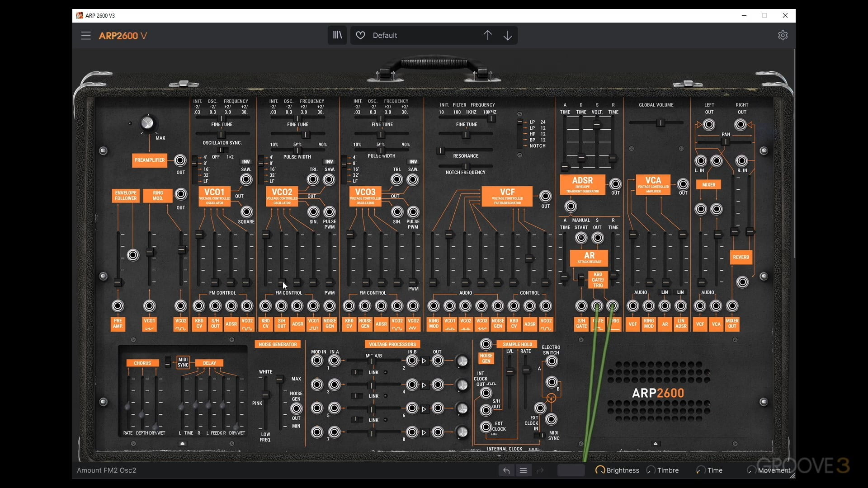Click the Preamplifier gain knob
Image resolution: width=868 pixels, height=488 pixels.
[147, 123]
